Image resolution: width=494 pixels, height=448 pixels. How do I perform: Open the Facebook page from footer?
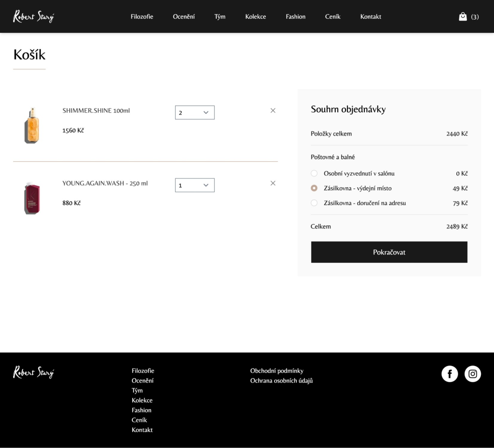click(449, 374)
